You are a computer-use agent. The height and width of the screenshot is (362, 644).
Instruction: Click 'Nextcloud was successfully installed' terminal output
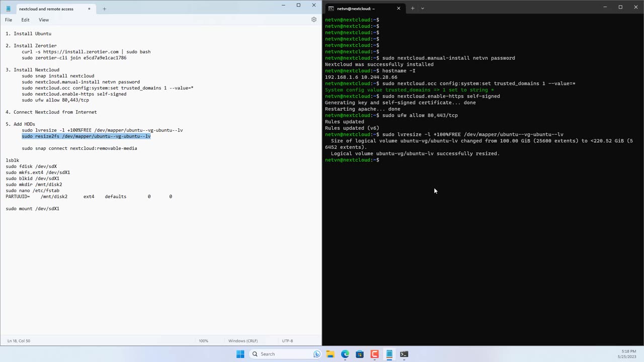point(379,64)
